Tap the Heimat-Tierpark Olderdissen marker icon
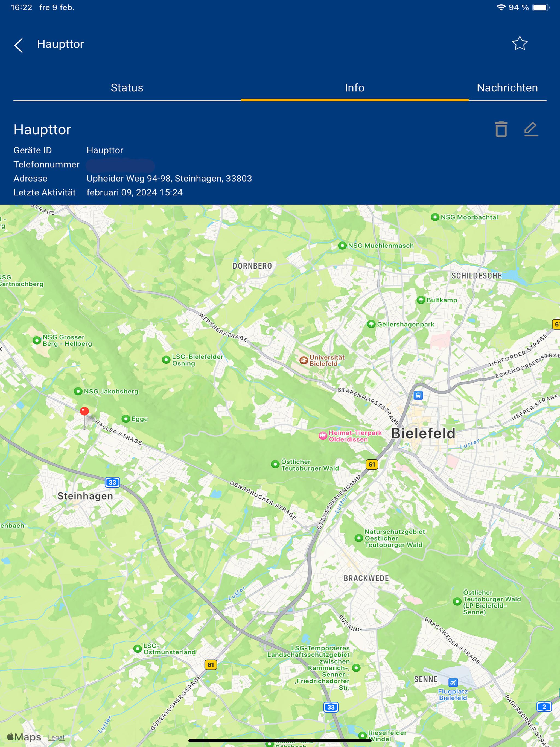The width and height of the screenshot is (560, 747). 323,436
